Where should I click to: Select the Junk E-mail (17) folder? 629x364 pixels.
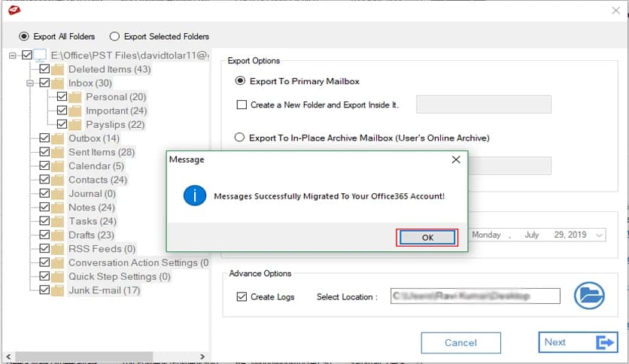point(104,290)
